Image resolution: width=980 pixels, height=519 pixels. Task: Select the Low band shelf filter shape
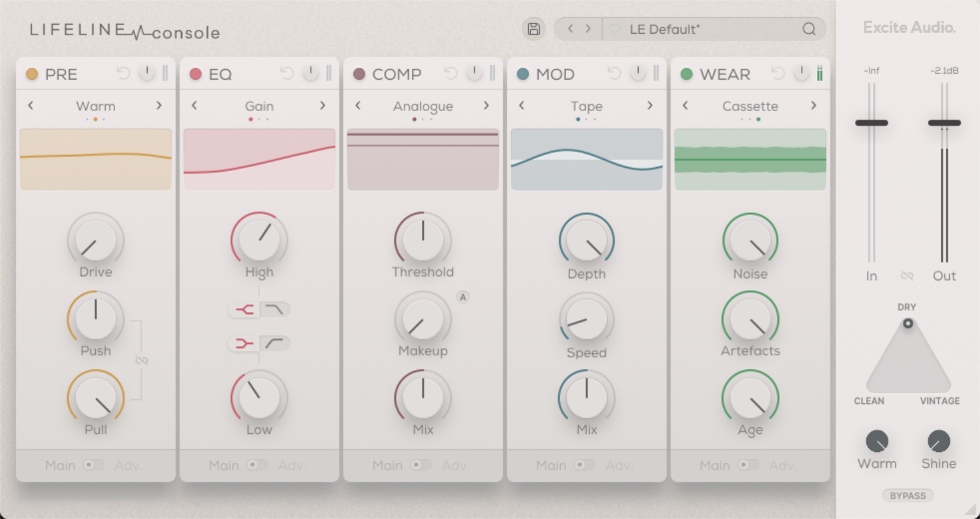click(x=275, y=343)
